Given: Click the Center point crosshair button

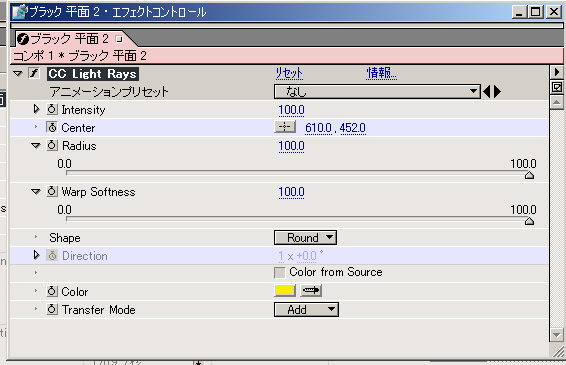Looking at the screenshot, I should click(x=285, y=127).
